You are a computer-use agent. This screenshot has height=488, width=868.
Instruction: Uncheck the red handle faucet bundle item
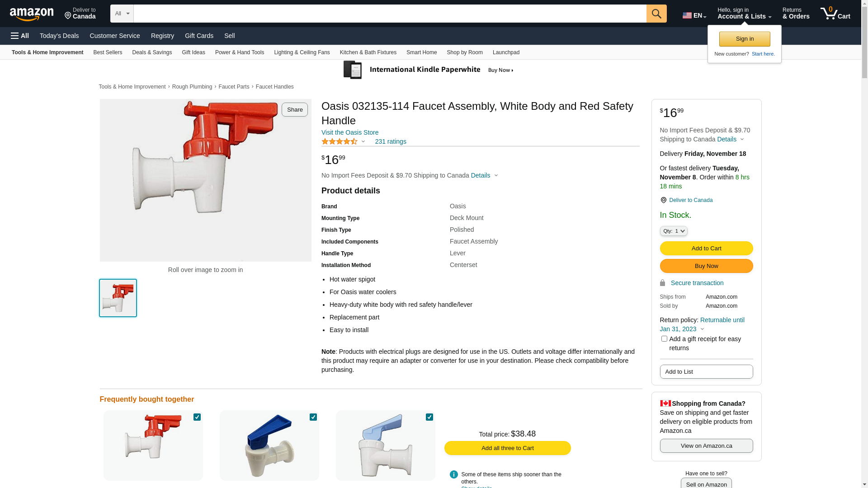click(x=197, y=417)
